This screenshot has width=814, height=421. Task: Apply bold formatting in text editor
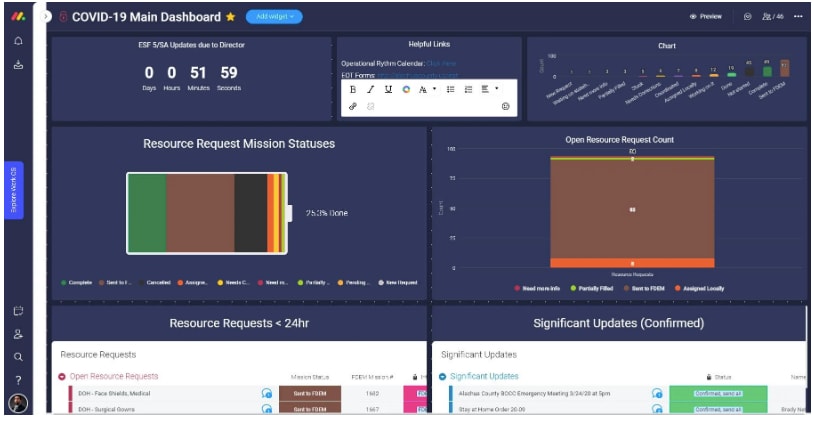pyautogui.click(x=353, y=89)
